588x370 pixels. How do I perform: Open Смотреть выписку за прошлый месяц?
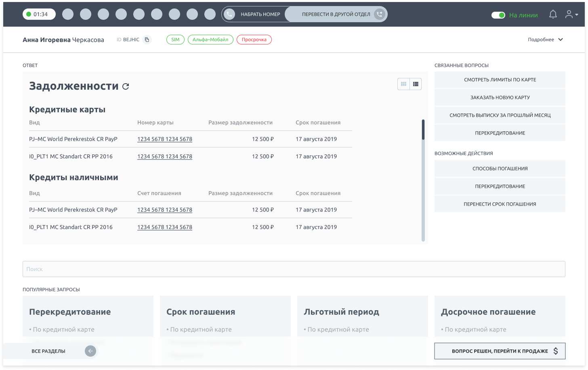click(x=500, y=115)
